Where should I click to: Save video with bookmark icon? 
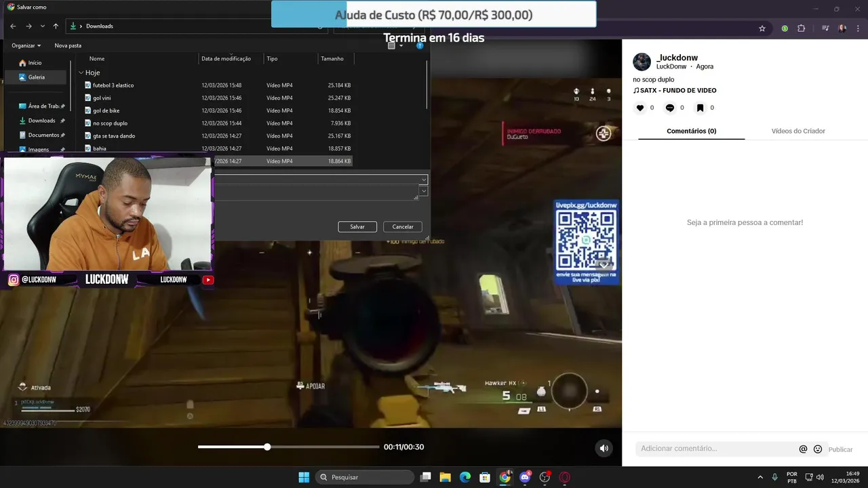(700, 108)
